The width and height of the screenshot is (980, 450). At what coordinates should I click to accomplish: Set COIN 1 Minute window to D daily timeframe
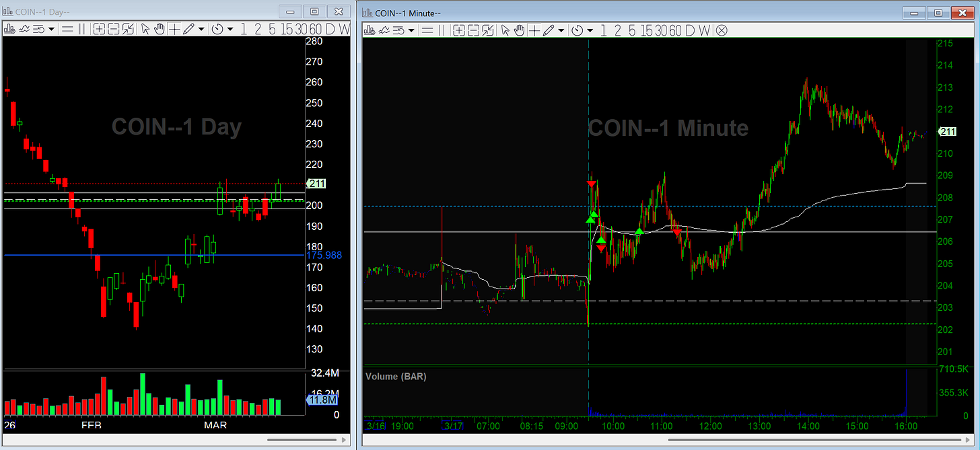[x=691, y=30]
